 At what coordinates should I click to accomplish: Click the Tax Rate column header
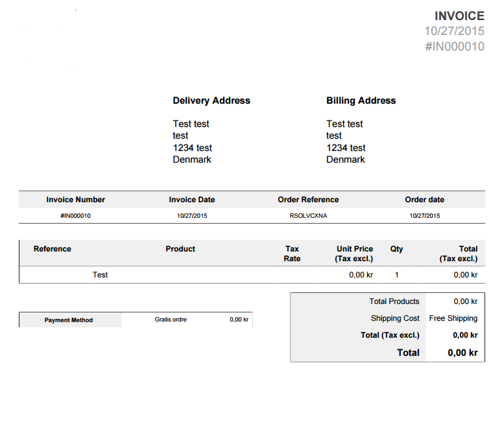click(x=292, y=253)
